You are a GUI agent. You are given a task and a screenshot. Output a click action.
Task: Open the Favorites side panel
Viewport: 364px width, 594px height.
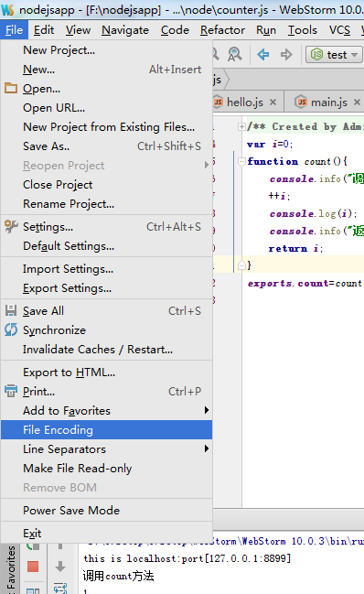point(11,568)
